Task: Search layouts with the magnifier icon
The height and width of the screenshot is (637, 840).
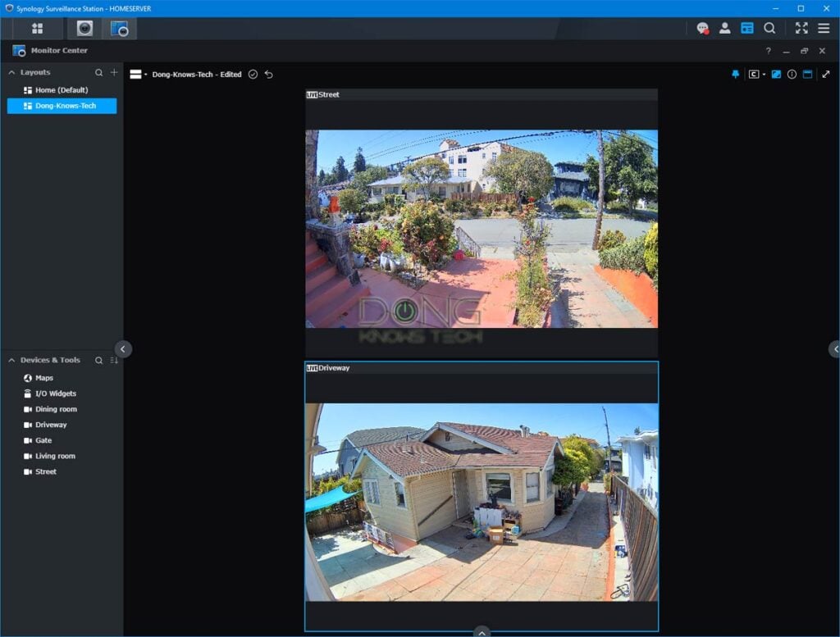Action: [x=98, y=72]
